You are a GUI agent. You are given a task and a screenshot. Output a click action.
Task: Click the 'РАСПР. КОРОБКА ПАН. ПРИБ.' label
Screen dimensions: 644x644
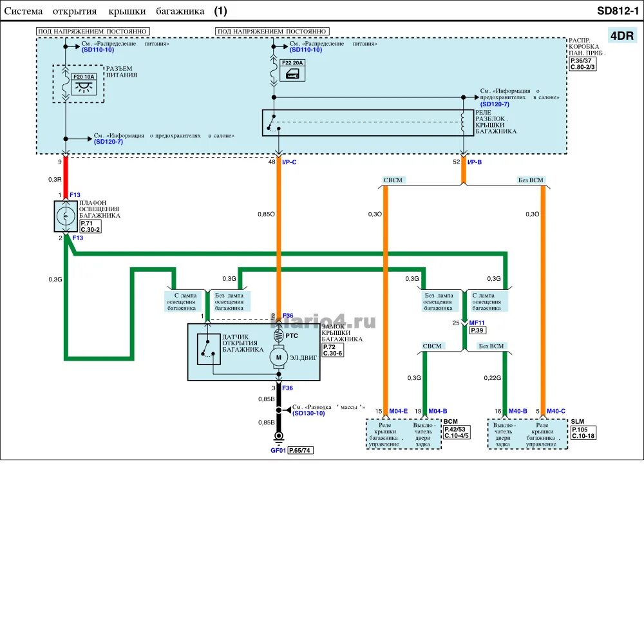[x=587, y=46]
